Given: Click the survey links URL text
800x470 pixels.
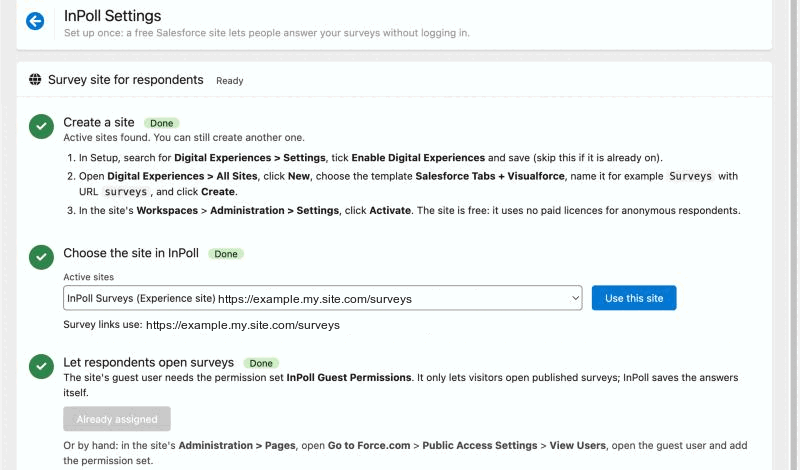Looking at the screenshot, I should coord(243,325).
